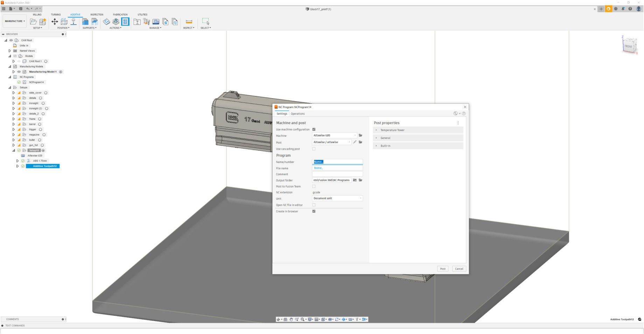Activate the window Select tool
Screen dimensions: 644x334
[x=206, y=22]
